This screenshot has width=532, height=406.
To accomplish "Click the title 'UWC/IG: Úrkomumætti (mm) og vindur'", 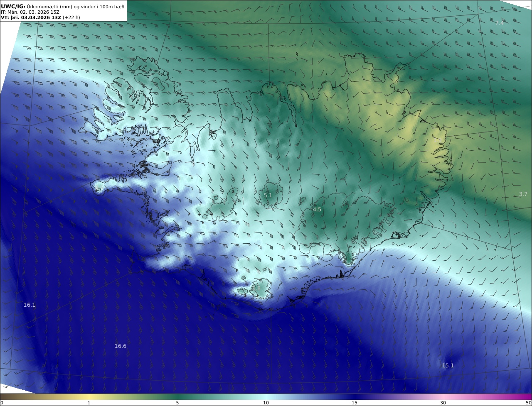I will (x=62, y=6).
